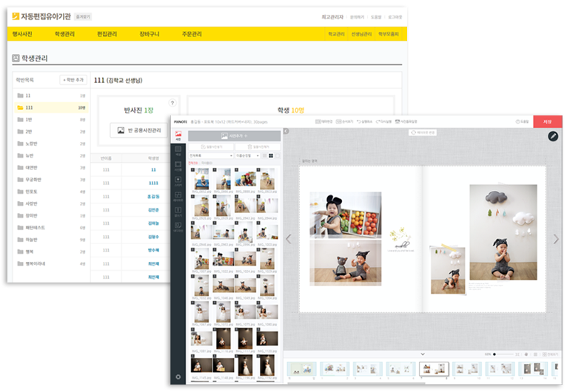The width and height of the screenshot is (570, 392).
Task: Click the help icon beside the save button
Action: (x=517, y=122)
